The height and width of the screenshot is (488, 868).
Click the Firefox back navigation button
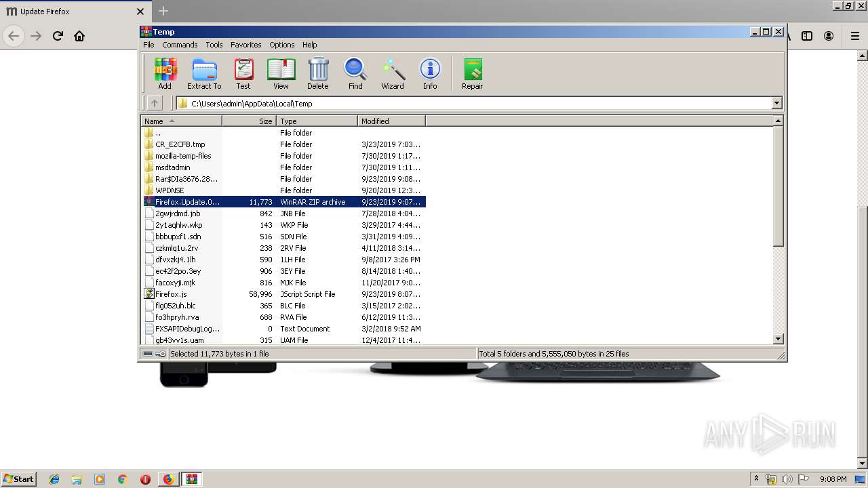pos(14,36)
